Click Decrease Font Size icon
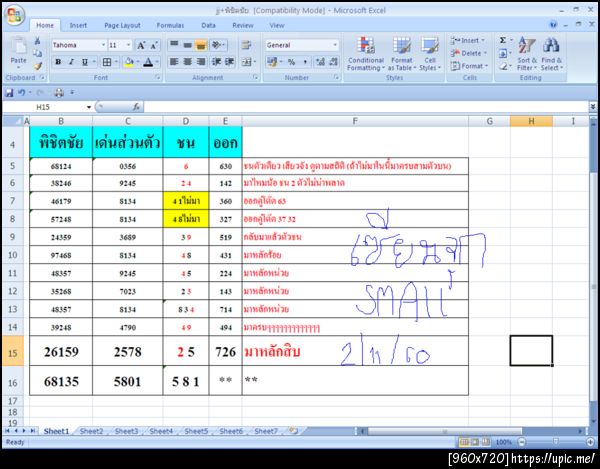 click(x=154, y=46)
